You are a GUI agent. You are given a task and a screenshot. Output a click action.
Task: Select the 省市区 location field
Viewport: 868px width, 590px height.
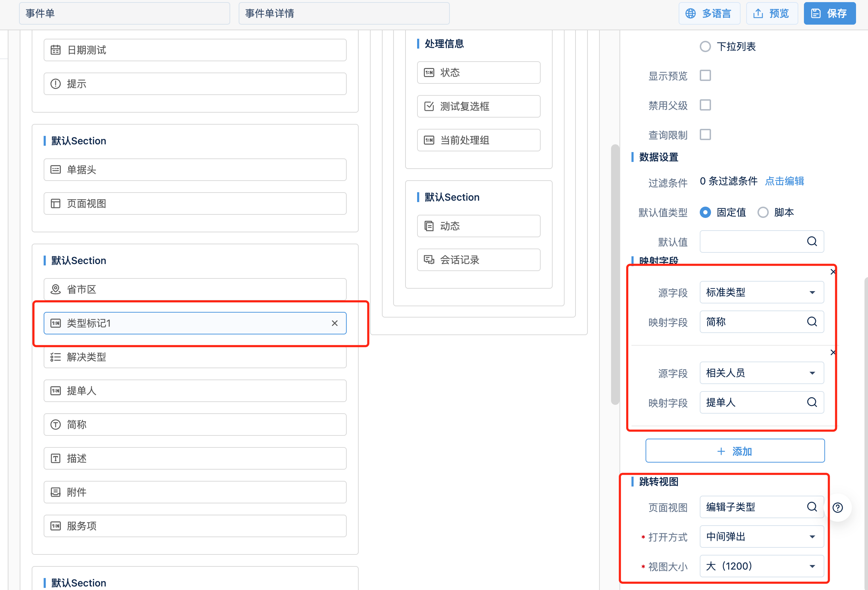(195, 289)
